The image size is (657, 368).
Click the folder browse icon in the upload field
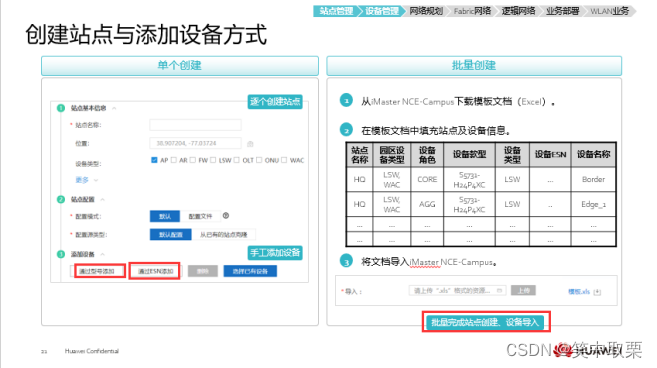499,290
